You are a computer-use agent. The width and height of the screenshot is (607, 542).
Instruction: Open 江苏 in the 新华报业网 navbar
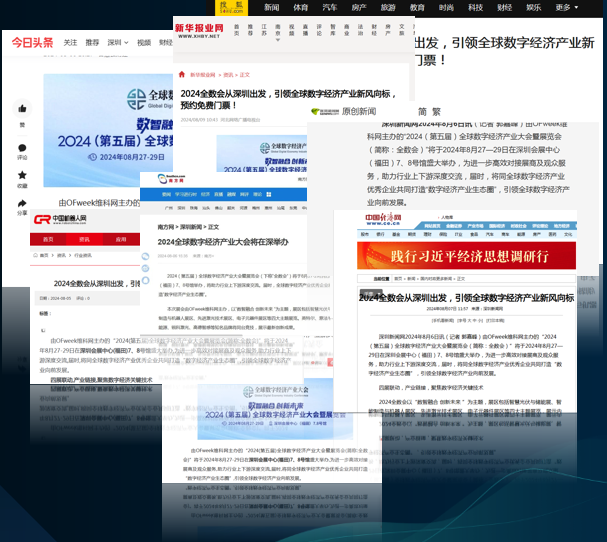tap(264, 30)
